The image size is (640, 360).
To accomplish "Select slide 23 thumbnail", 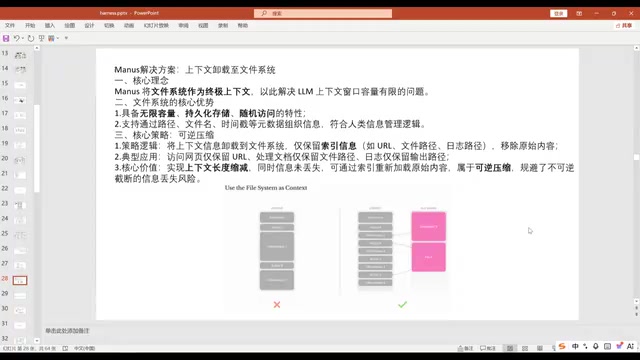I will (x=20, y=205).
